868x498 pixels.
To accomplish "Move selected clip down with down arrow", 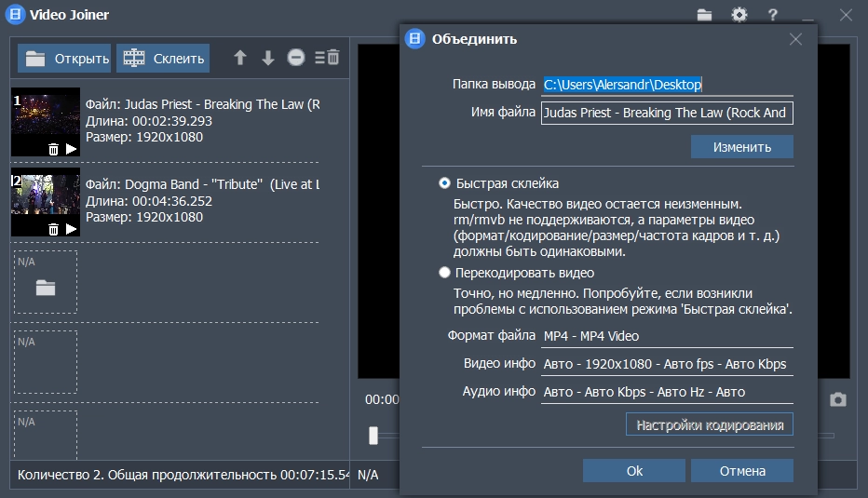I will tap(268, 58).
